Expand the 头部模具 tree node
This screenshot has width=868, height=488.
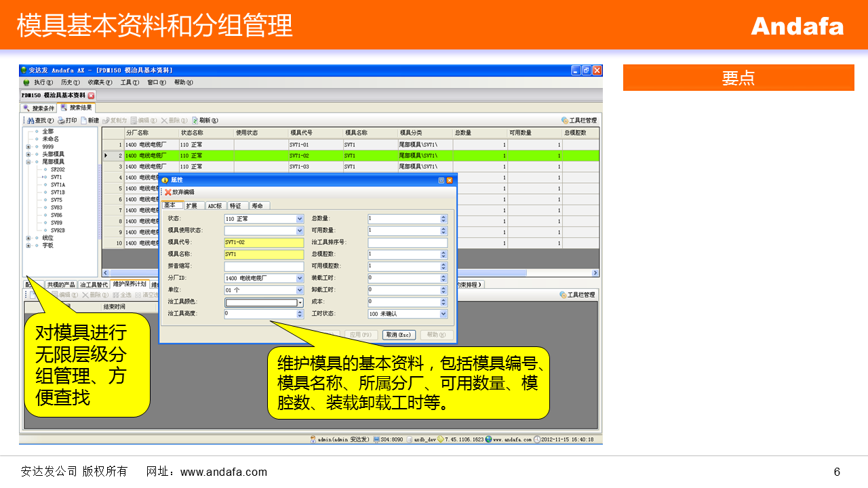click(x=28, y=155)
